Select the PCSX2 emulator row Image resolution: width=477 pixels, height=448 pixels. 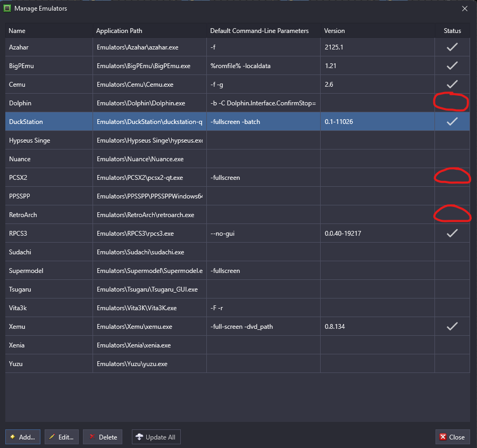[18, 178]
